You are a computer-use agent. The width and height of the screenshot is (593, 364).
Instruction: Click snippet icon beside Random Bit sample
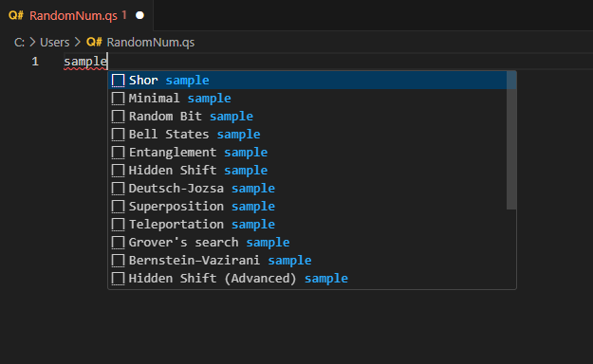tap(118, 116)
